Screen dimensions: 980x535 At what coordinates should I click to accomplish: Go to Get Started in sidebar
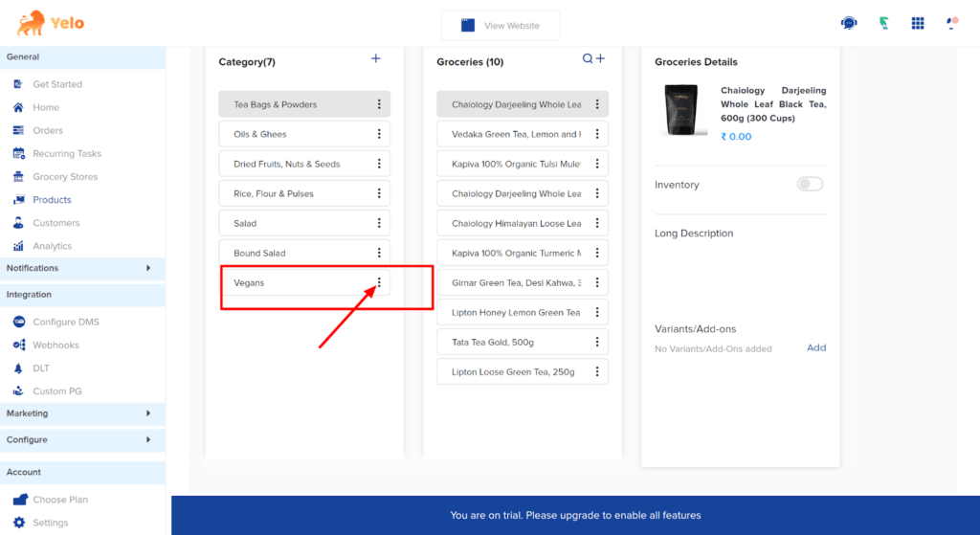(x=56, y=84)
